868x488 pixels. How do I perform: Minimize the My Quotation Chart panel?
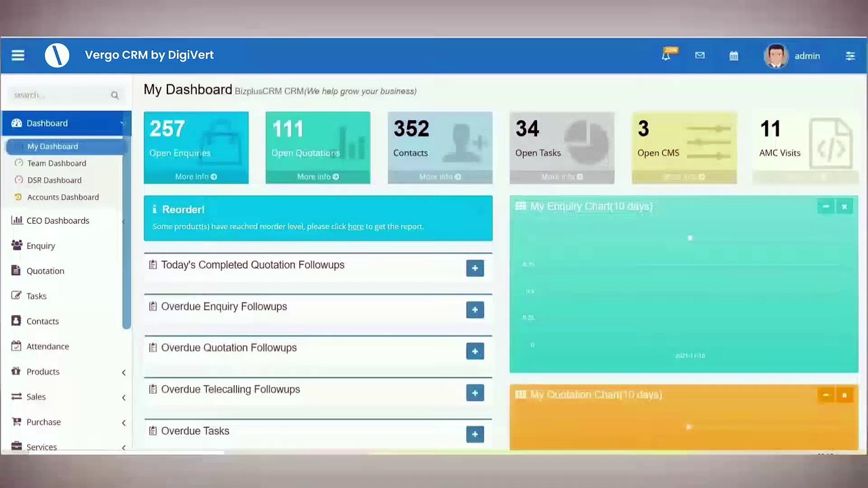point(825,395)
